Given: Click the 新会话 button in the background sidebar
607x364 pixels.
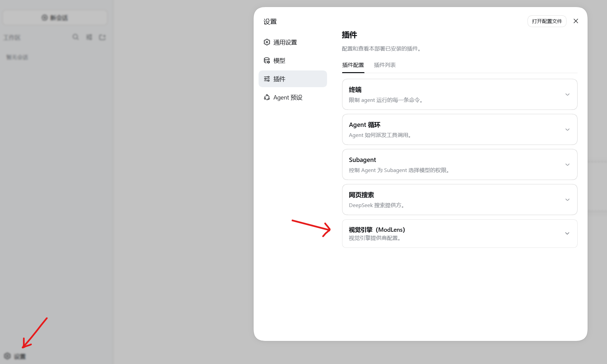Looking at the screenshot, I should (x=55, y=18).
